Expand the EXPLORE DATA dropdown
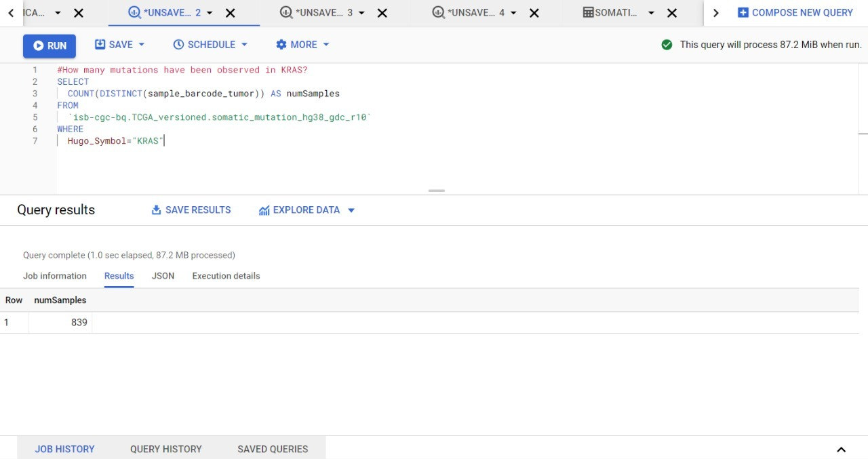The width and height of the screenshot is (868, 459). [x=351, y=210]
